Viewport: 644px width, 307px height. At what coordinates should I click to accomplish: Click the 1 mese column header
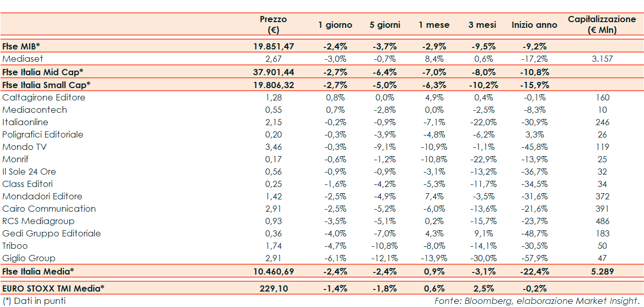[x=434, y=25]
